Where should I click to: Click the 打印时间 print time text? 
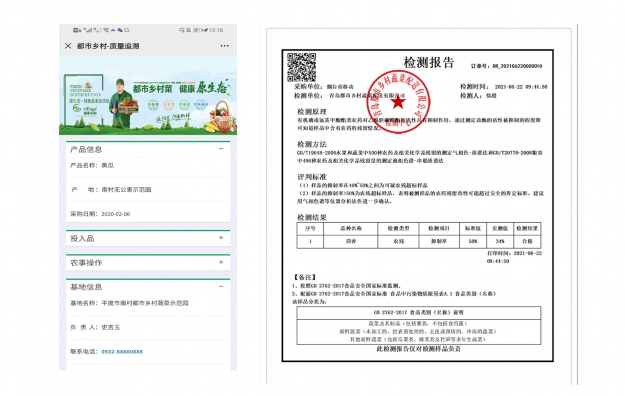pos(514,257)
